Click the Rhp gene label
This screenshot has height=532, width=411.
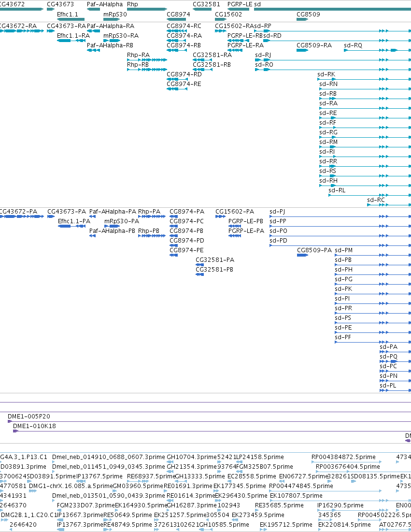[132, 4]
